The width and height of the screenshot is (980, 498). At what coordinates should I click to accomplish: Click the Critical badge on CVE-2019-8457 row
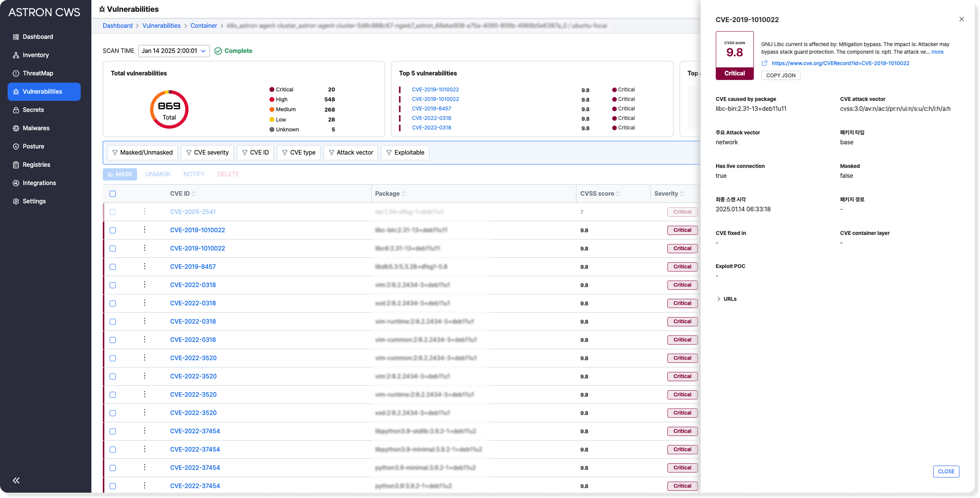682,267
